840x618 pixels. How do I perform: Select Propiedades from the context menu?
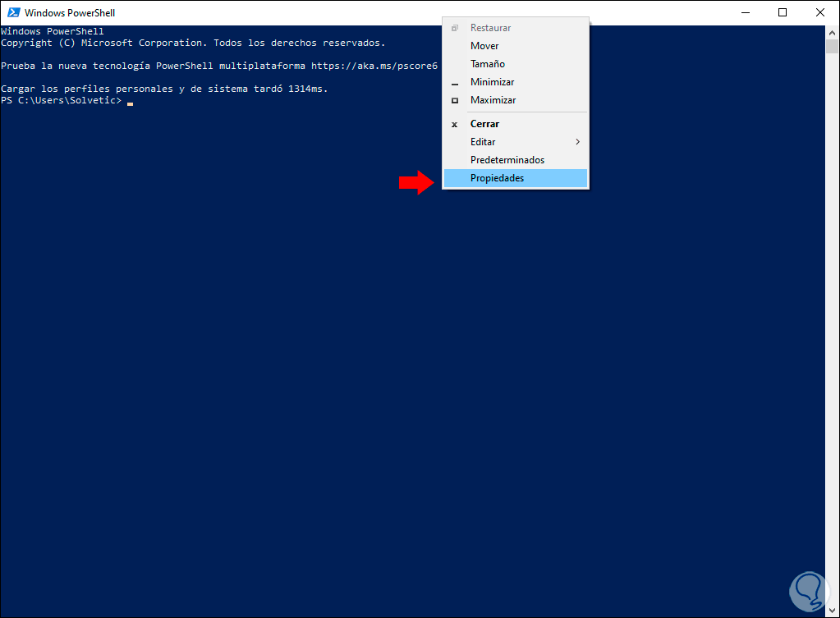[516, 178]
